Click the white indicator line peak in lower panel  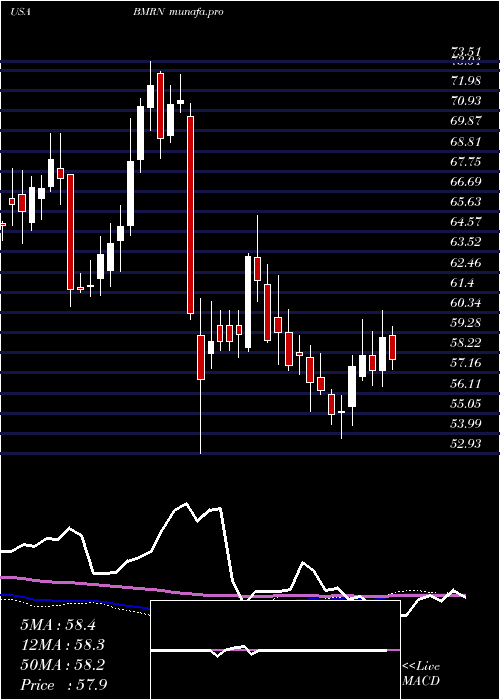(x=186, y=504)
